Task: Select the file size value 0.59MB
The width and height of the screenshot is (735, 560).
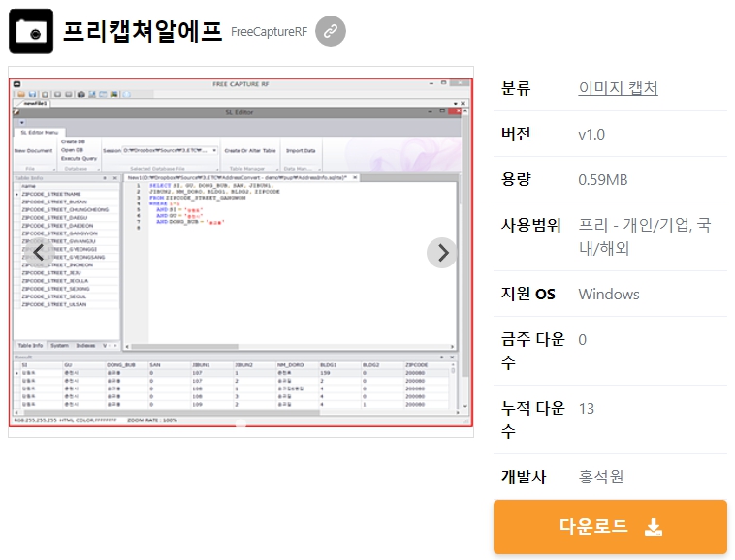Action: point(603,180)
